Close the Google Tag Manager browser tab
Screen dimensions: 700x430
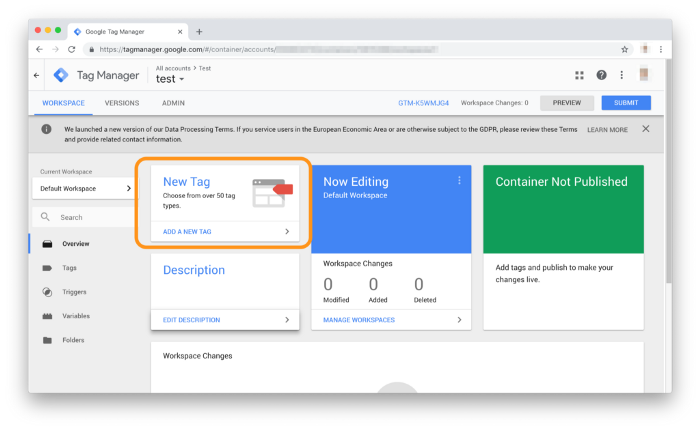180,32
